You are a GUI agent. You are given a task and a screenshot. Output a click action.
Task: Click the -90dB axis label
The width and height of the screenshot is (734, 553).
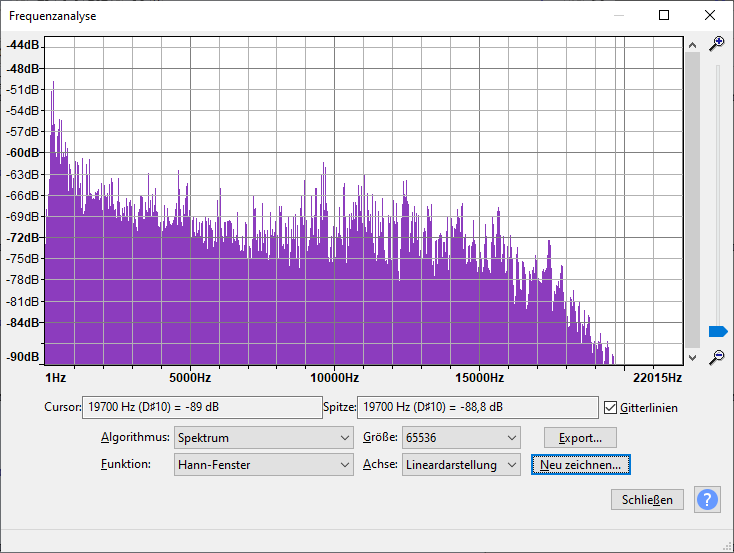23,356
